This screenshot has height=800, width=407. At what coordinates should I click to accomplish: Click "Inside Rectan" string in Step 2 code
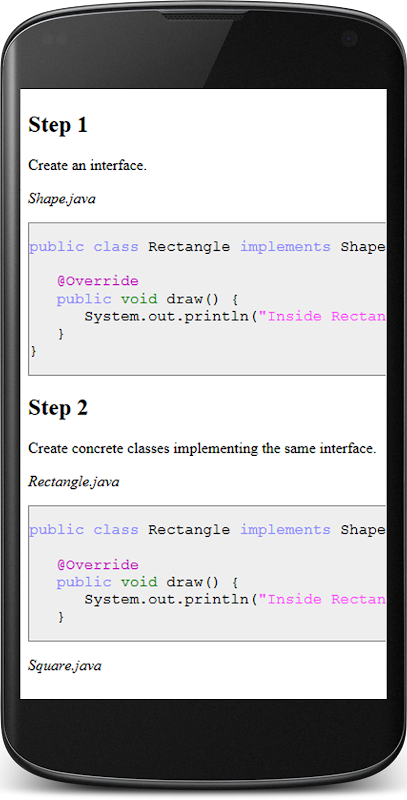point(322,599)
